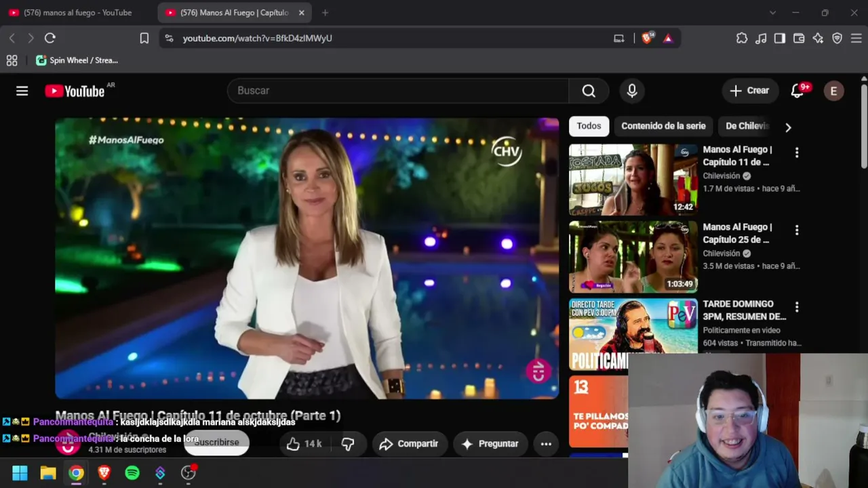Image resolution: width=868 pixels, height=488 pixels.
Task: Show more filter chips with right arrow
Action: tap(788, 127)
